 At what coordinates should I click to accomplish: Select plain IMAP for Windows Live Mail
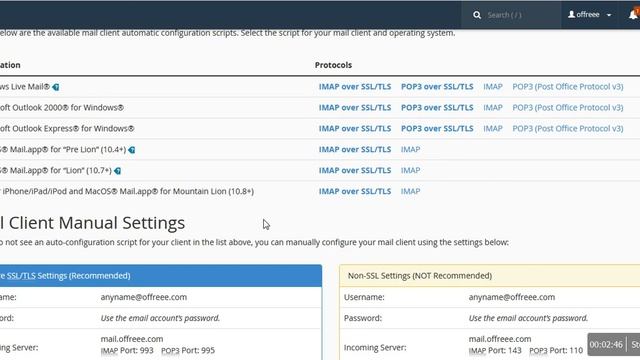pyautogui.click(x=493, y=87)
